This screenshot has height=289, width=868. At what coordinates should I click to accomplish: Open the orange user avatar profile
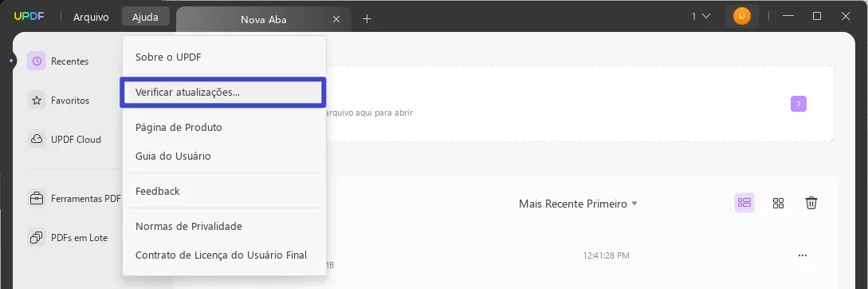[x=742, y=16]
